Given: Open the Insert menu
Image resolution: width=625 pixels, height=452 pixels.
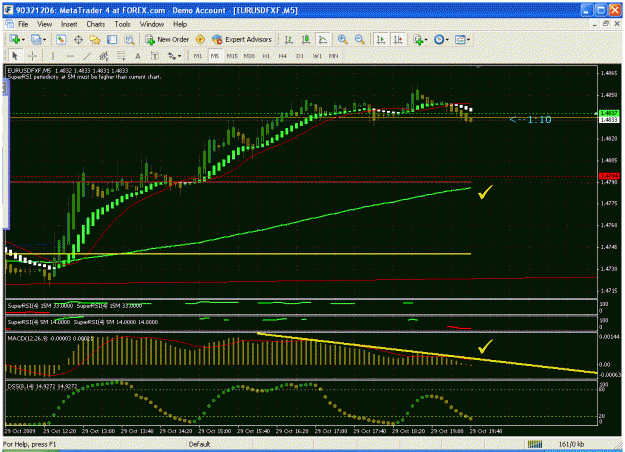Looking at the screenshot, I should (x=69, y=24).
